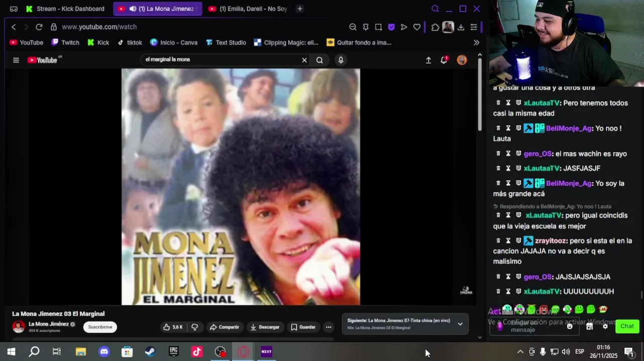
Task: Open the site padlock info
Action: coord(54,27)
